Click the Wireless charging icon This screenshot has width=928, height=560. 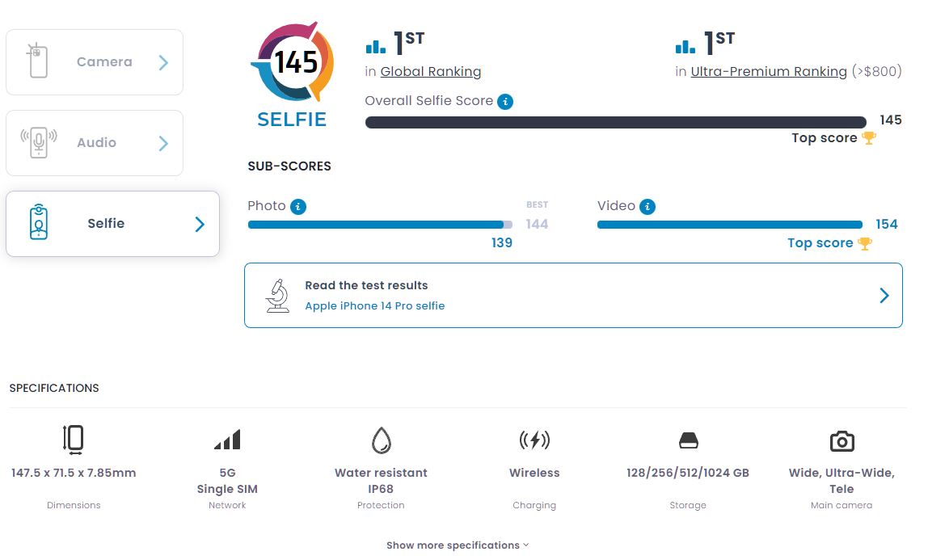tap(534, 440)
